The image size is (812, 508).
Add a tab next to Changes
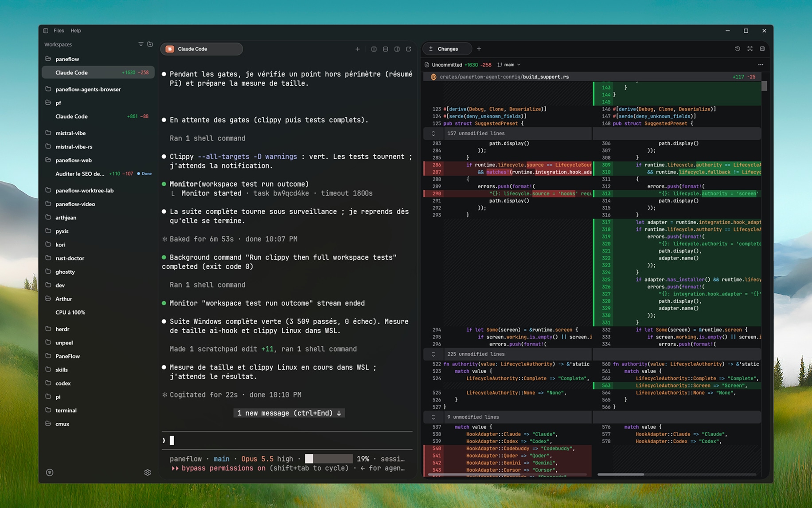pos(479,49)
